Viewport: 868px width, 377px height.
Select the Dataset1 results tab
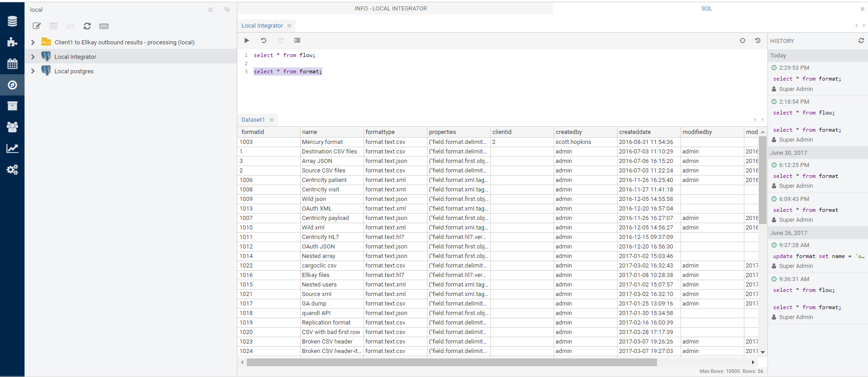[x=253, y=120]
